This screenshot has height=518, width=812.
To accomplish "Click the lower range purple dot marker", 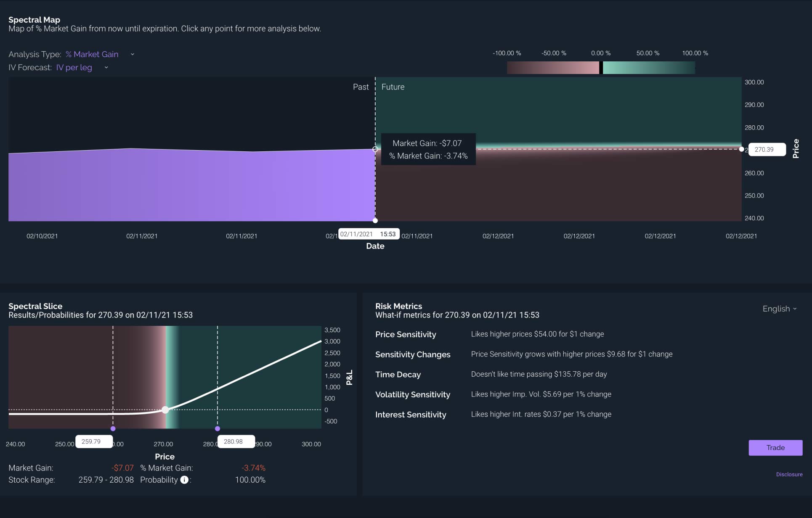I will tap(113, 428).
